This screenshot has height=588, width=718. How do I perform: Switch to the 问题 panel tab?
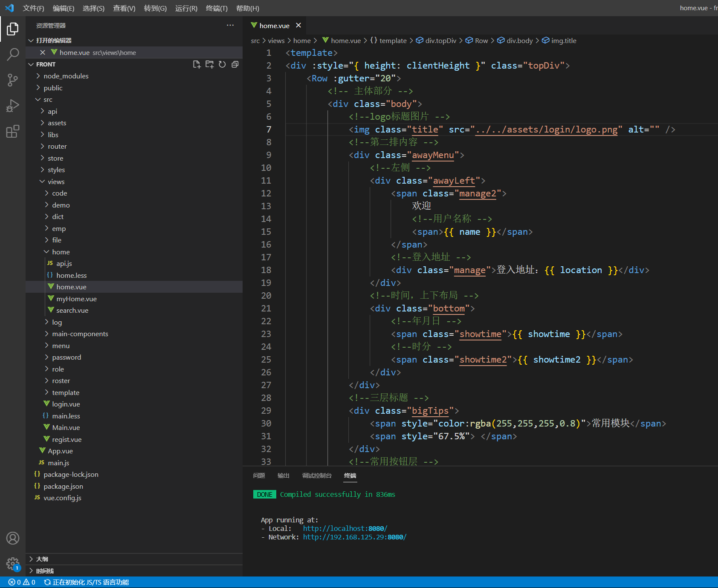point(259,476)
